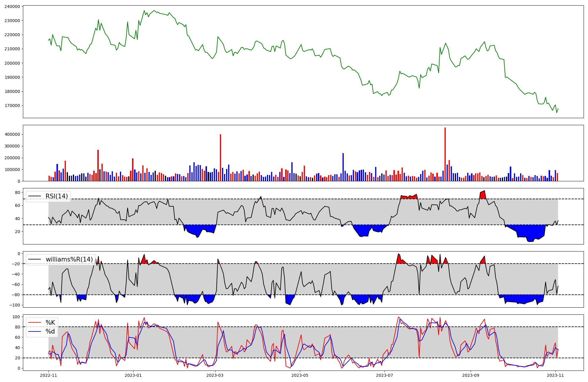Click the RSI(14) legend label
Viewport: 588px width, 382px height.
point(56,196)
